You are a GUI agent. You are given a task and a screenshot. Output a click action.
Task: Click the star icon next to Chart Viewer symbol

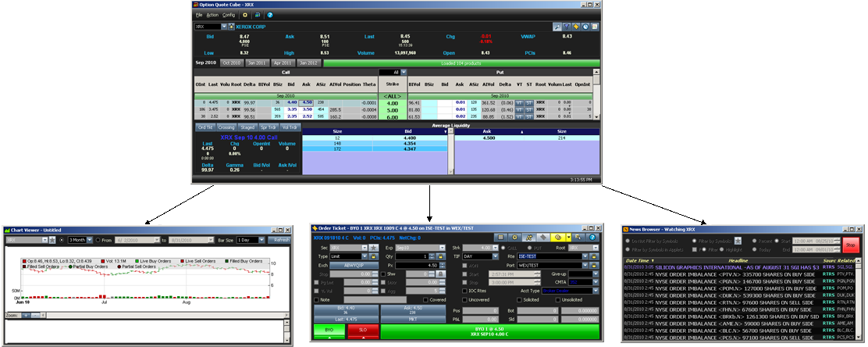point(52,240)
